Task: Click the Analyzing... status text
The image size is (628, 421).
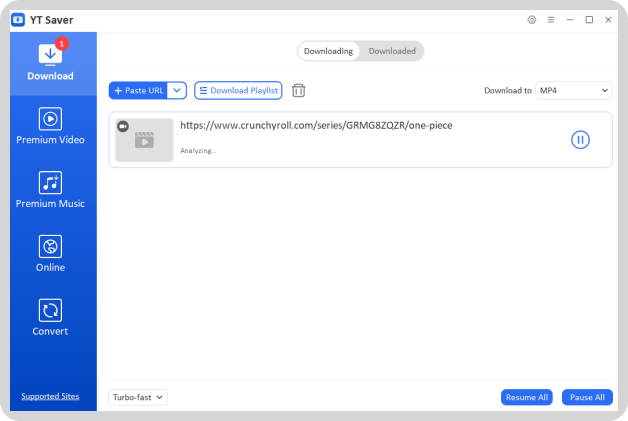Action: tap(198, 151)
